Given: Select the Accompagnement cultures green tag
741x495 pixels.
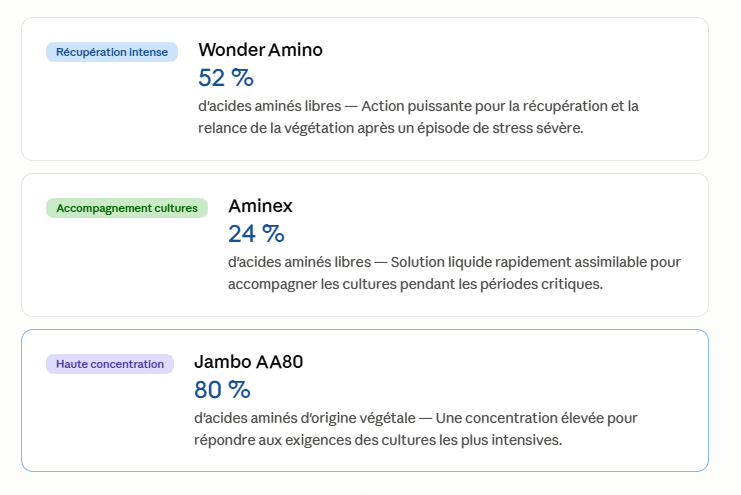Looking at the screenshot, I should coord(127,208).
